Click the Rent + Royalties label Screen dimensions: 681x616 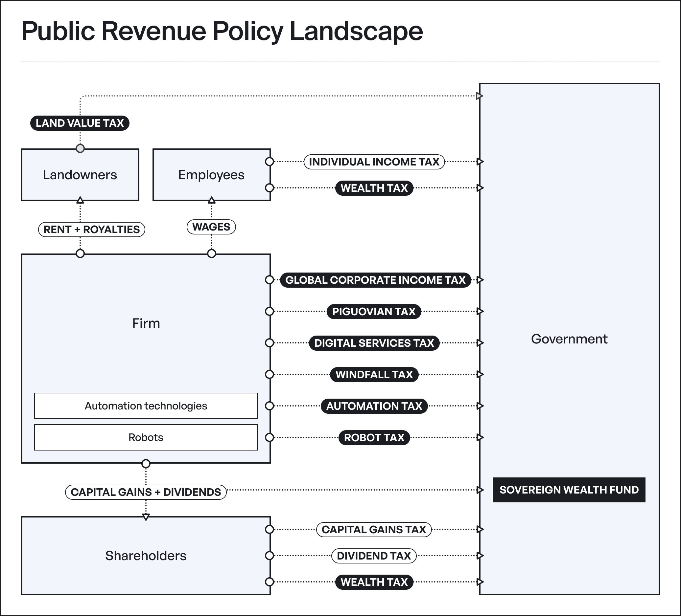(x=92, y=230)
